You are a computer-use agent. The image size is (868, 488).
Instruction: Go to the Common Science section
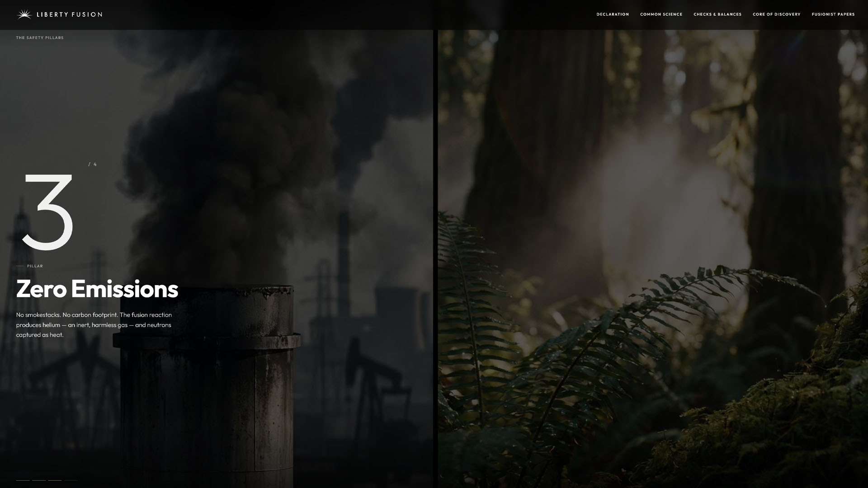click(x=661, y=14)
